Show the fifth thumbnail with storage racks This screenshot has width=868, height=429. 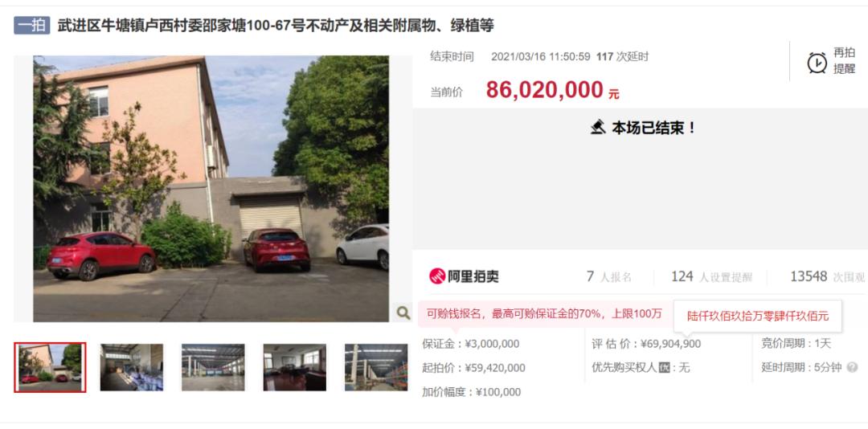(x=376, y=368)
